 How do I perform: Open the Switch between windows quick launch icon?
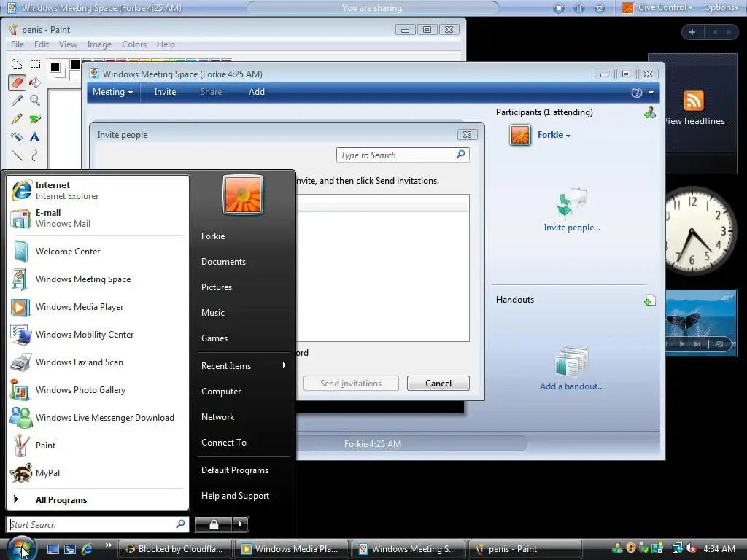[70, 549]
